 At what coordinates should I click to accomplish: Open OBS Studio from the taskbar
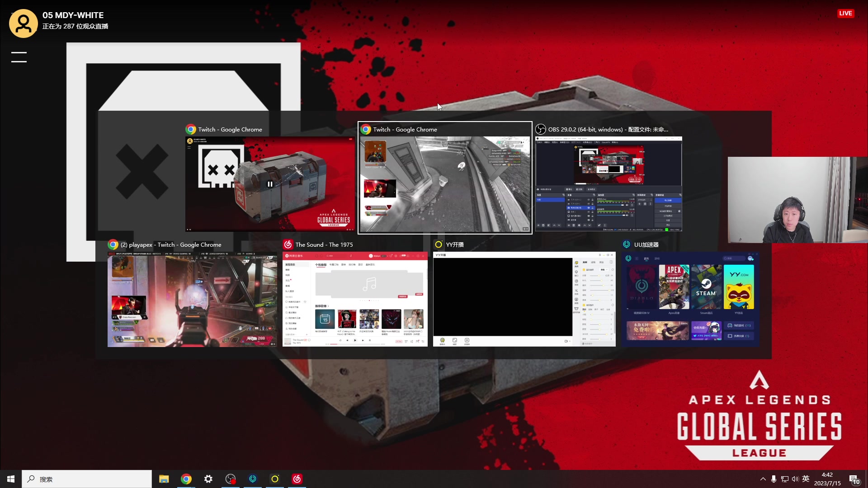coord(230,479)
